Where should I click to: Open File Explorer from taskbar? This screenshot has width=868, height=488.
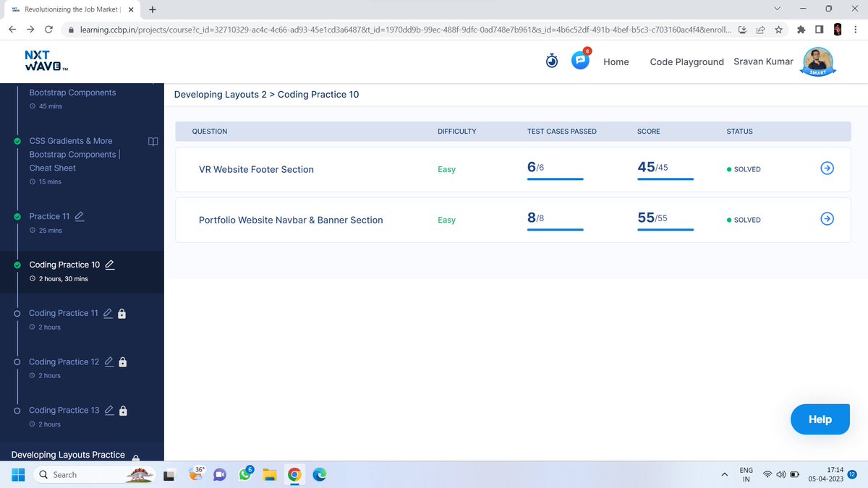click(270, 475)
